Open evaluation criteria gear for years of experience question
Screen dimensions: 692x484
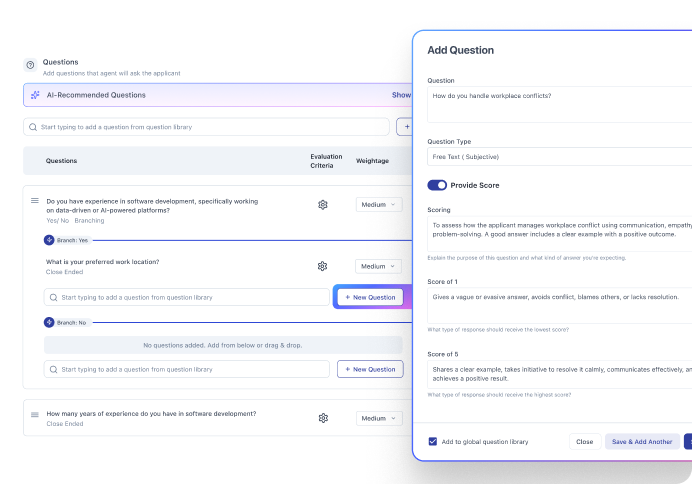[x=322, y=418]
